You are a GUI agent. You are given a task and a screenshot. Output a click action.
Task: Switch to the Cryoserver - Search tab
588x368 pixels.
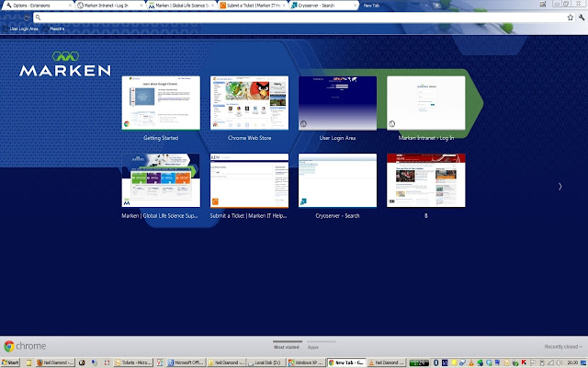[324, 6]
